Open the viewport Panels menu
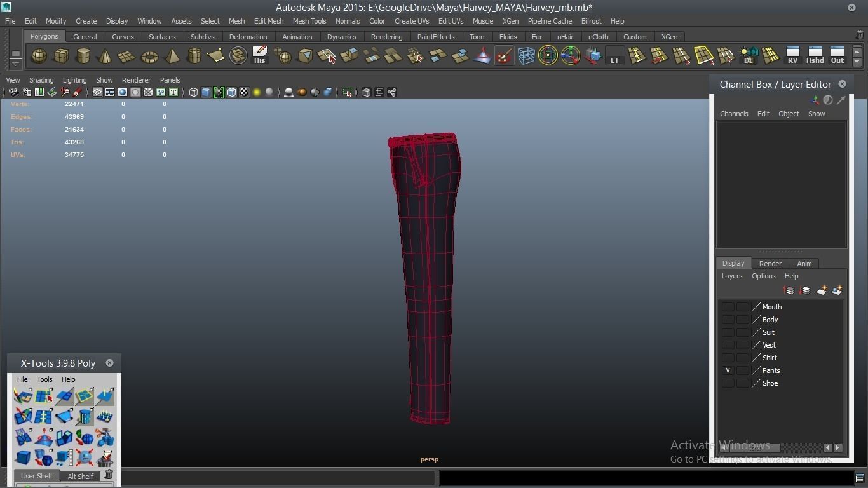This screenshot has width=868, height=488. point(170,80)
